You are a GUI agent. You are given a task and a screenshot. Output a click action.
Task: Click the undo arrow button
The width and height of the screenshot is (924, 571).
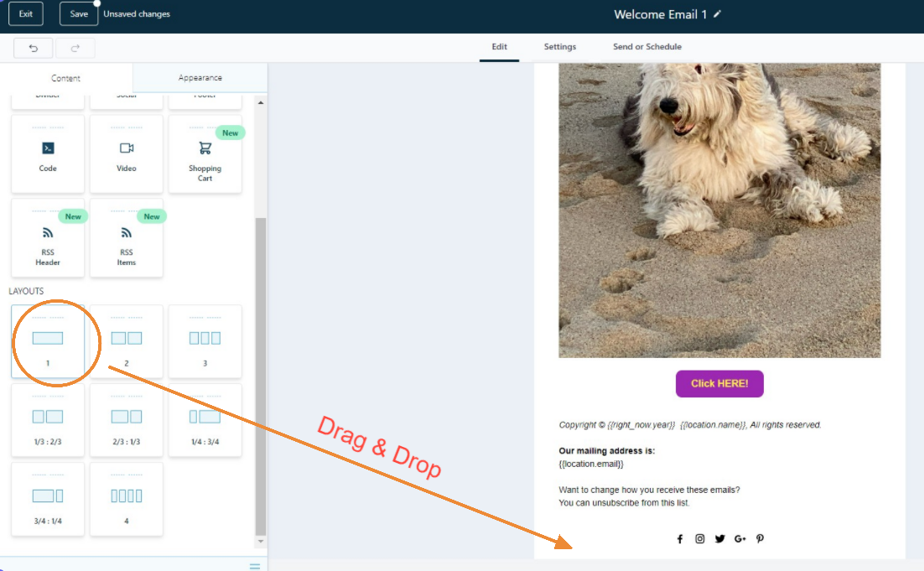(x=33, y=49)
